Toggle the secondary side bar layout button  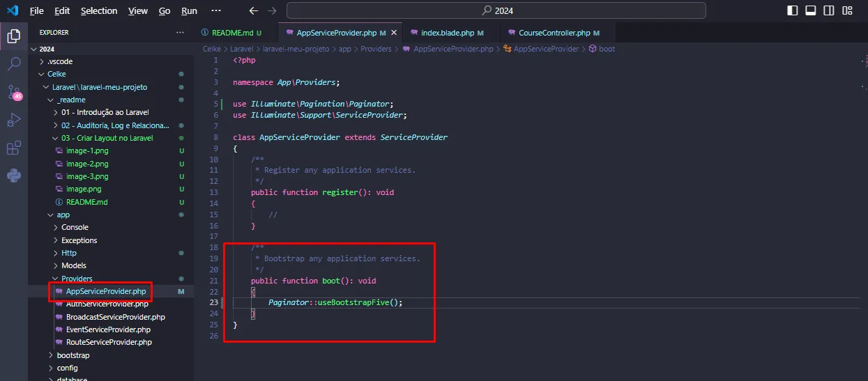pos(829,11)
